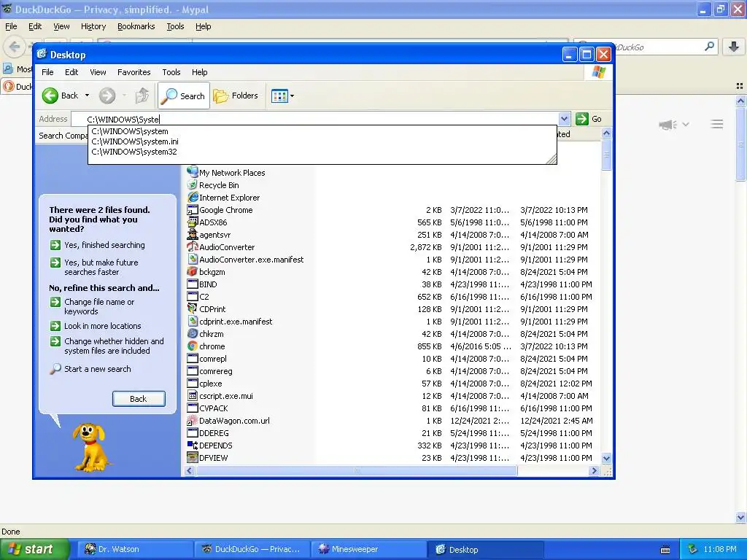747x560 pixels.
Task: Click file list scroll down arrow
Action: click(606, 458)
